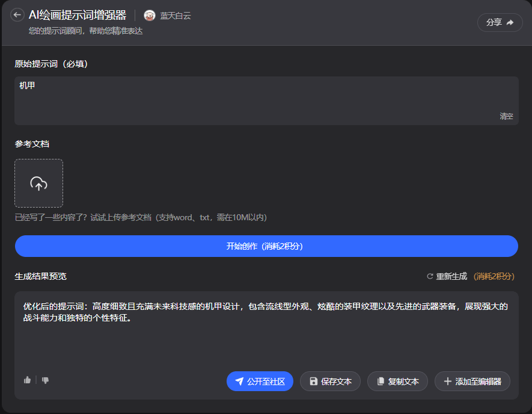532x414 pixels.
Task: Click the AI绘画提示词增强器 title
Action: pyautogui.click(x=78, y=15)
